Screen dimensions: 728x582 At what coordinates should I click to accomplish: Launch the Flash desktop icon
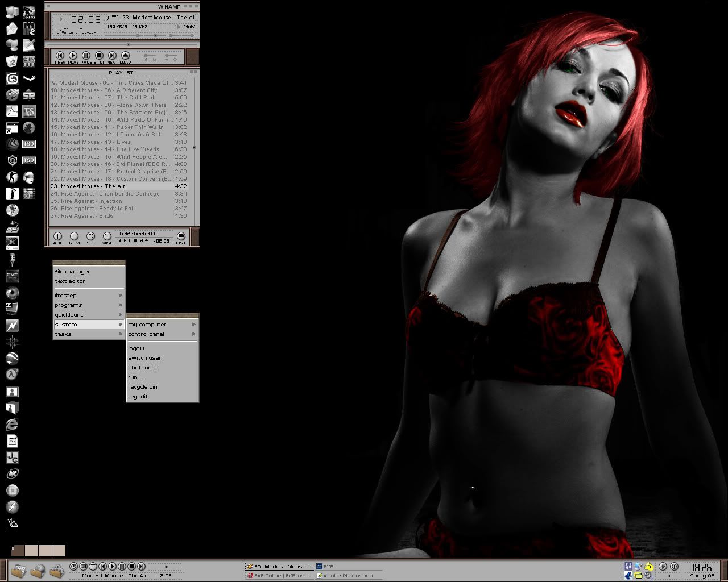12,506
